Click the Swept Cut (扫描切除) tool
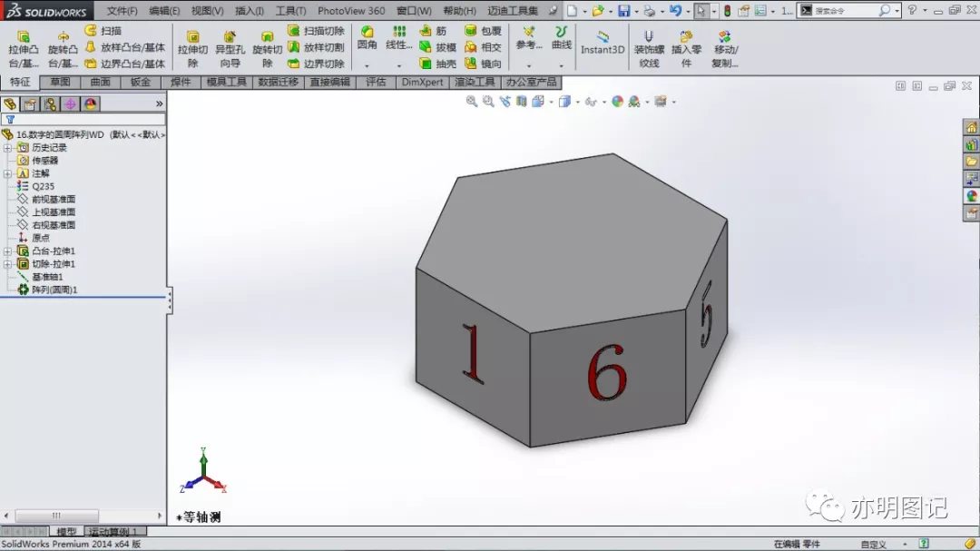Viewport: 980px width, 551px height. tap(317, 31)
